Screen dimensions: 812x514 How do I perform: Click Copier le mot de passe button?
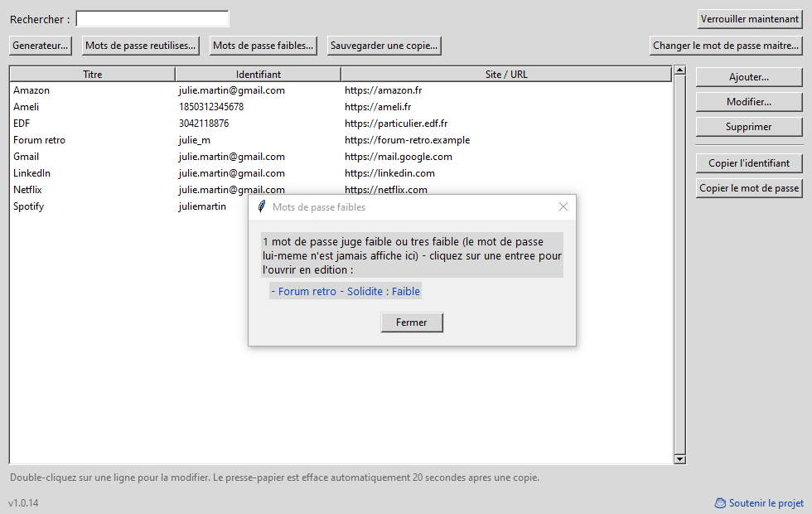749,188
